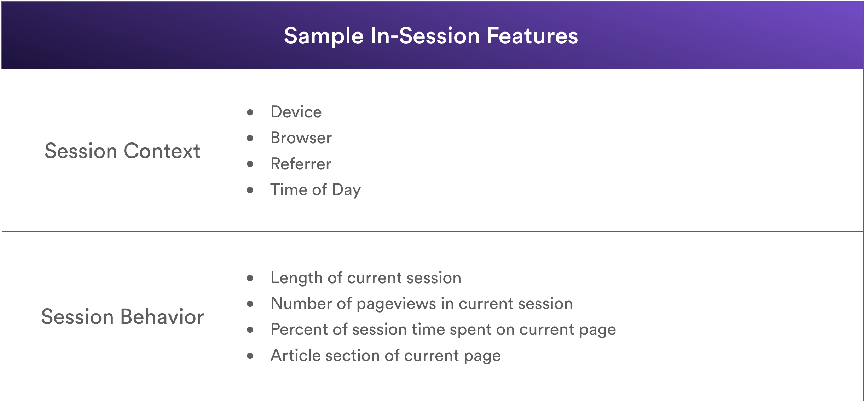This screenshot has height=403, width=868.
Task: Click the bullet beside Time of Day
Action: pyautogui.click(x=250, y=190)
